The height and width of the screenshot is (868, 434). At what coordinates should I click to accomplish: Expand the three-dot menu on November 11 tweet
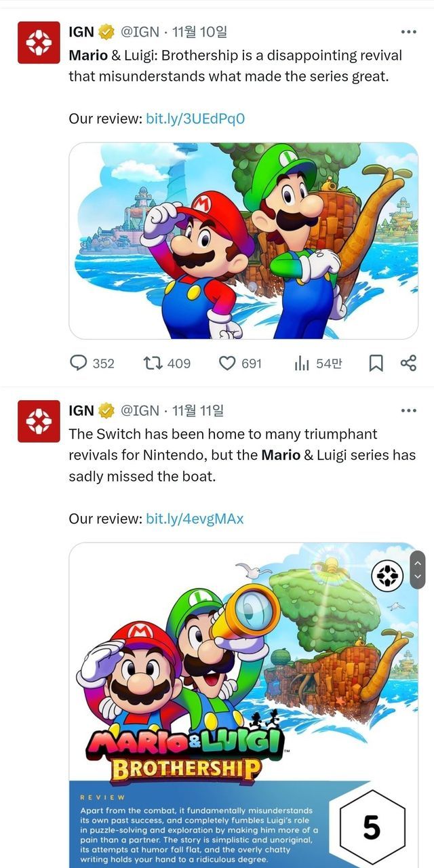point(408,410)
